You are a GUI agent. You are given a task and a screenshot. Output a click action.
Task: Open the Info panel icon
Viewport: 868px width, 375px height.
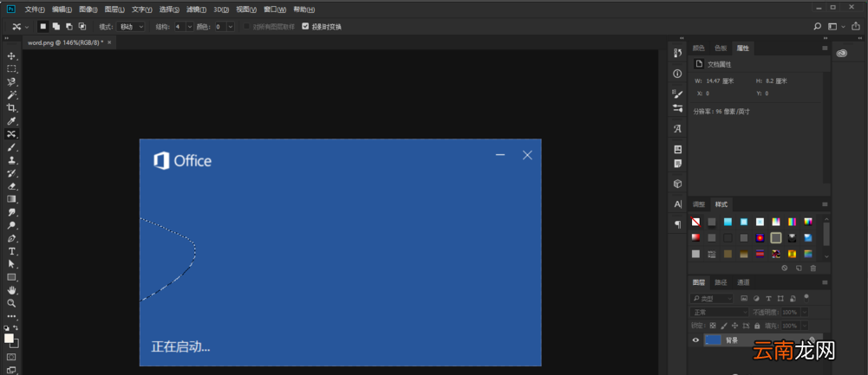[x=677, y=74]
